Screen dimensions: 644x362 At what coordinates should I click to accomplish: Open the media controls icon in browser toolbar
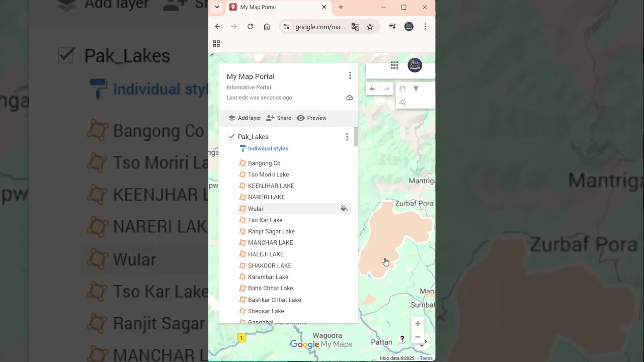pyautogui.click(x=392, y=27)
